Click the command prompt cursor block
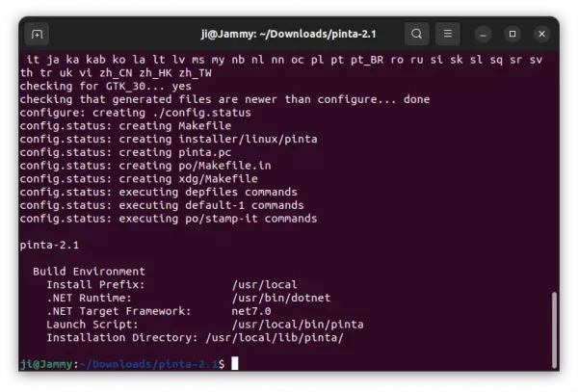The width and height of the screenshot is (578, 392). (235, 364)
